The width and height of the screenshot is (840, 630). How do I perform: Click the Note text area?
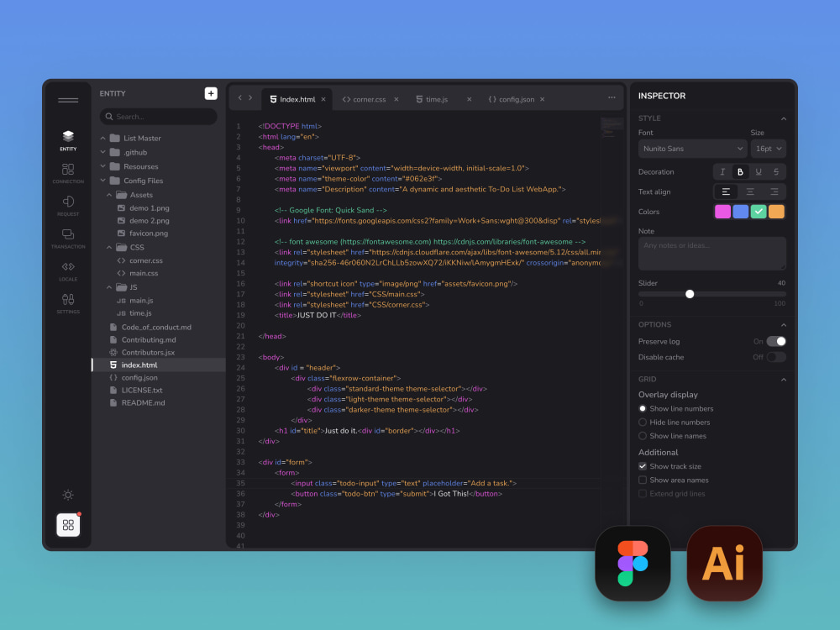coord(712,254)
